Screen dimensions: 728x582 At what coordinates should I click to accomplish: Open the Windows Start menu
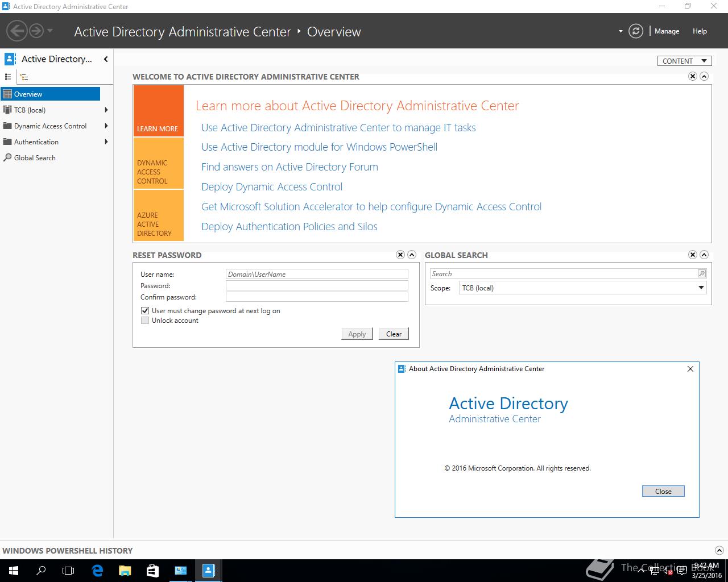click(14, 571)
